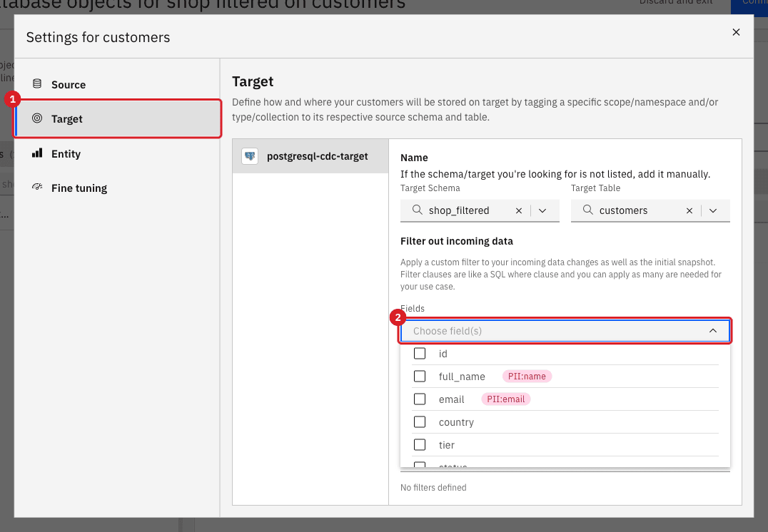Expand the Target Schema dropdown arrow

tap(542, 210)
